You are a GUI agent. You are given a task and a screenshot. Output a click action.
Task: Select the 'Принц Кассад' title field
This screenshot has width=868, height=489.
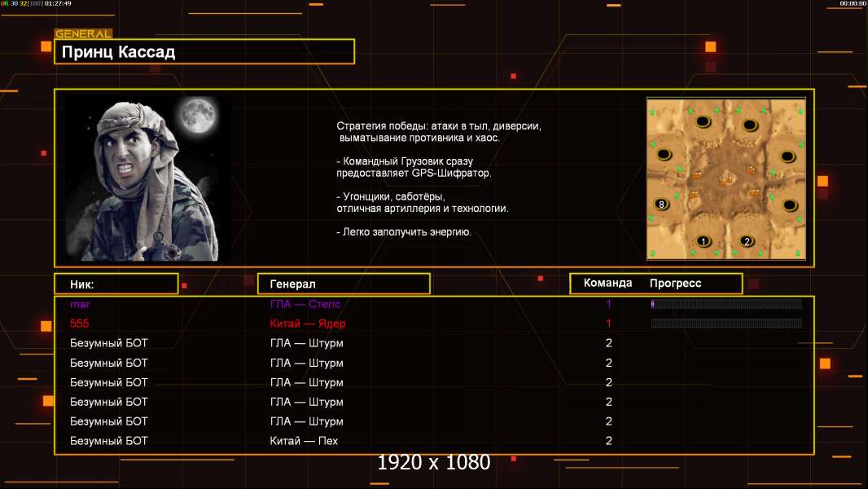click(x=204, y=52)
